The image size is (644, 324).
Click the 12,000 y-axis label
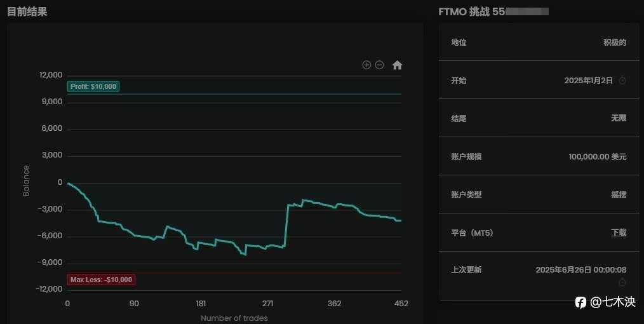tap(51, 75)
